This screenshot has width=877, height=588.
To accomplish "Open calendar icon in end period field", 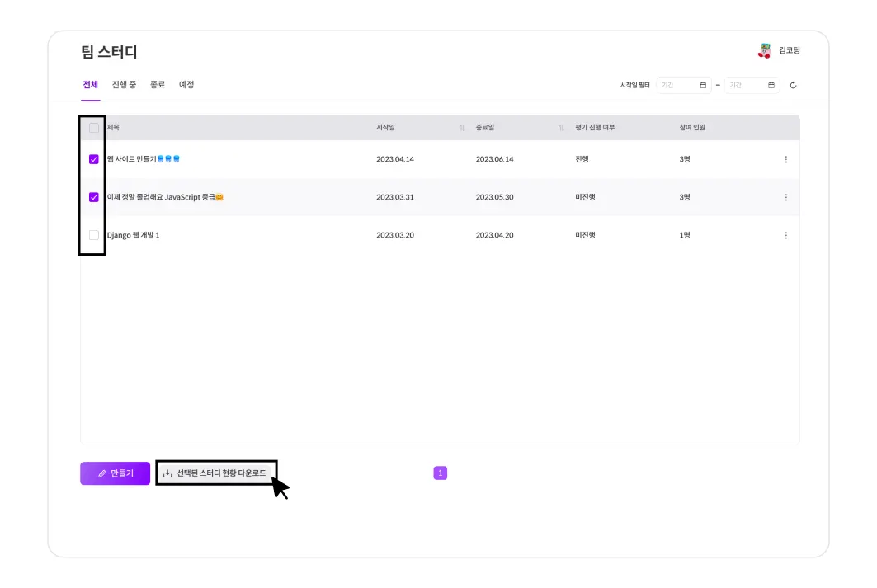I will click(771, 85).
